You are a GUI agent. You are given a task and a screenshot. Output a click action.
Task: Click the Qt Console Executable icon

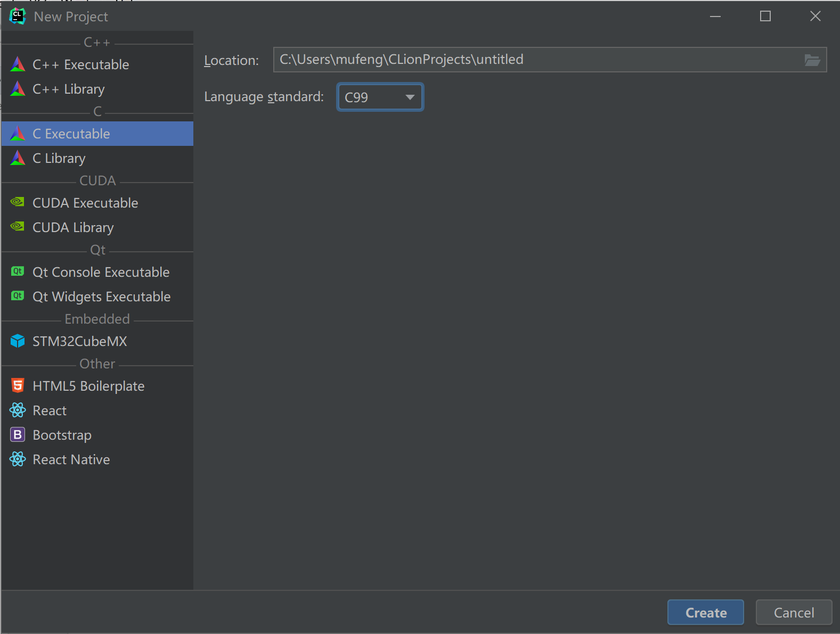[18, 271]
